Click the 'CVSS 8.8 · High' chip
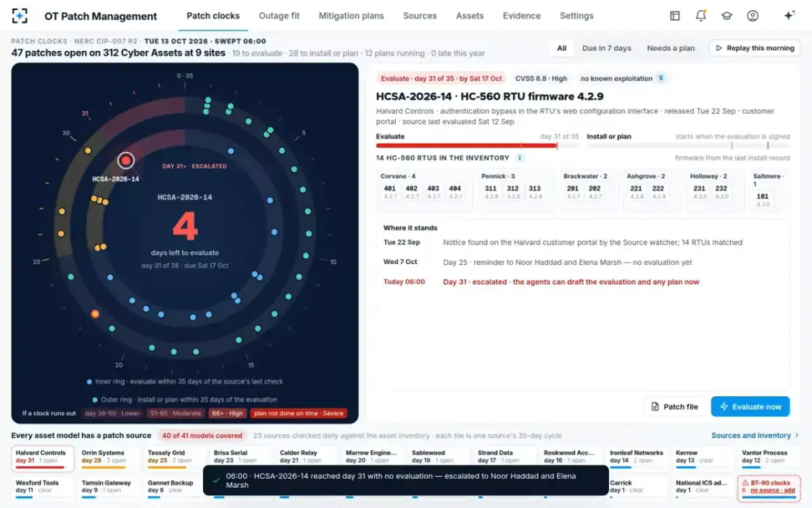The image size is (812, 508). 541,79
